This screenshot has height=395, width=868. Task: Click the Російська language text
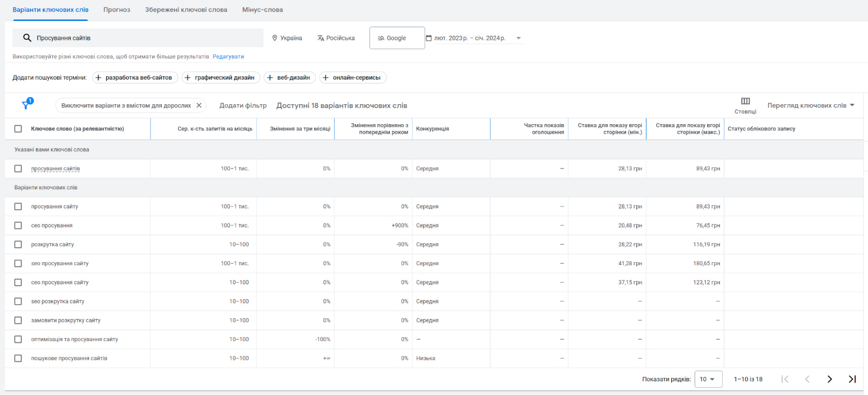pyautogui.click(x=340, y=38)
